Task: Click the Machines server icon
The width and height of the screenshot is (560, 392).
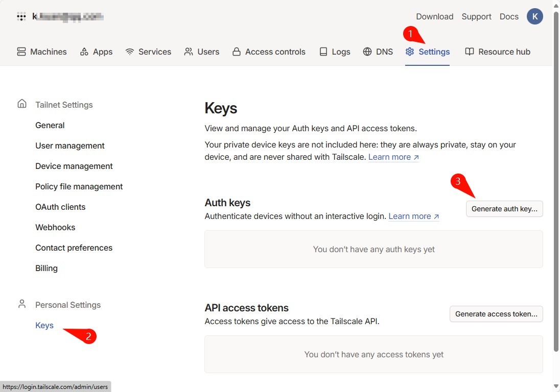Action: (21, 52)
